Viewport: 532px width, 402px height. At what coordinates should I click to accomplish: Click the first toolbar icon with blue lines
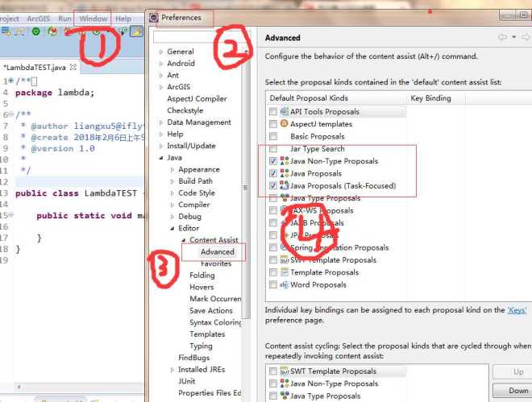[x=6, y=31]
